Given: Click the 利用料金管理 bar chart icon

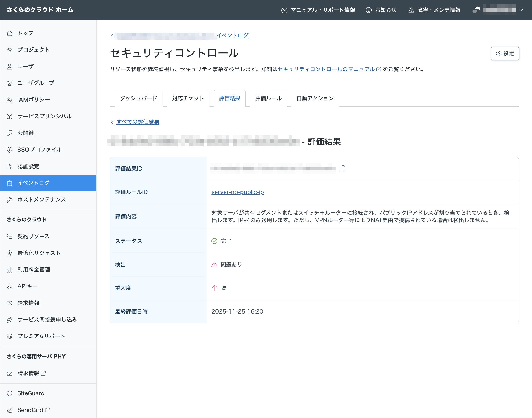Looking at the screenshot, I should (x=10, y=270).
